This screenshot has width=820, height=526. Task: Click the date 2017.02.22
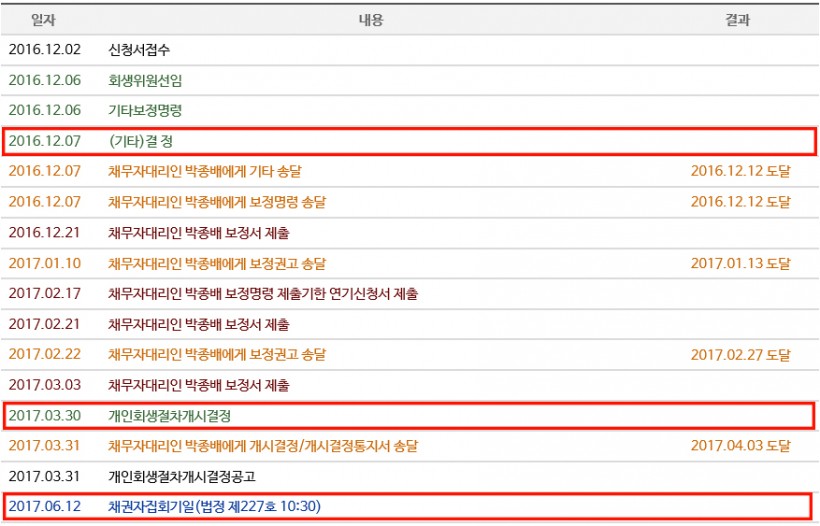pos(45,355)
